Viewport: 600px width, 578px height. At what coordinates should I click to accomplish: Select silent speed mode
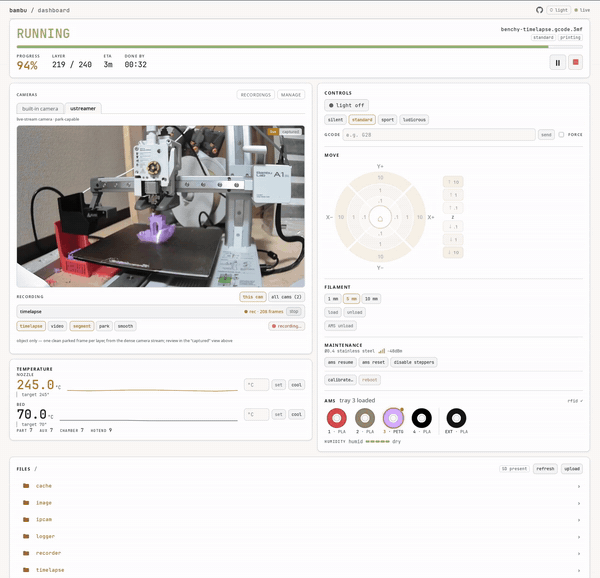click(x=335, y=120)
